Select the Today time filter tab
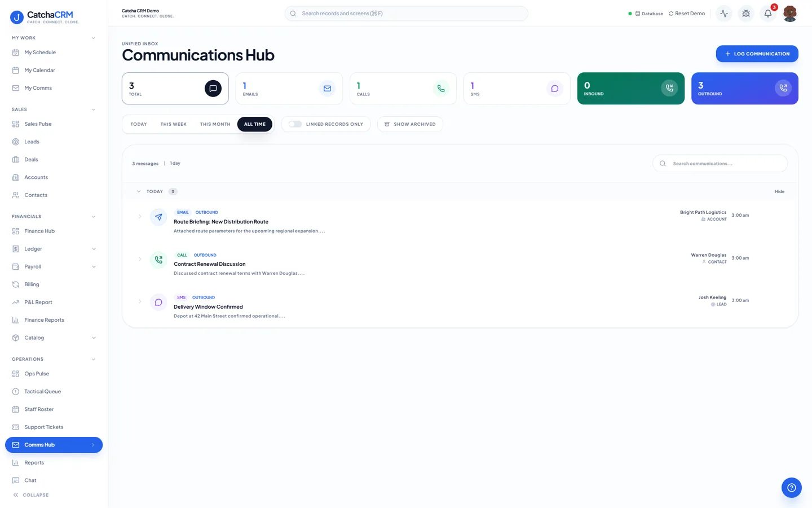 (x=139, y=124)
